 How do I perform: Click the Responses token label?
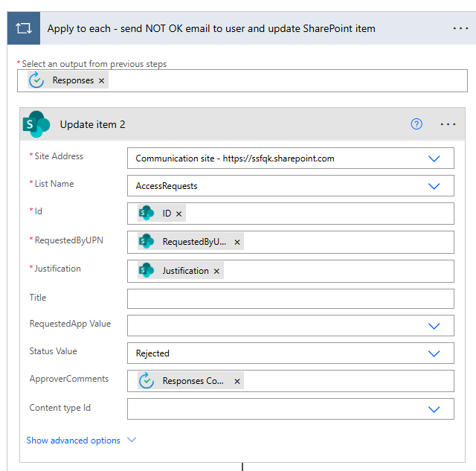click(x=73, y=80)
